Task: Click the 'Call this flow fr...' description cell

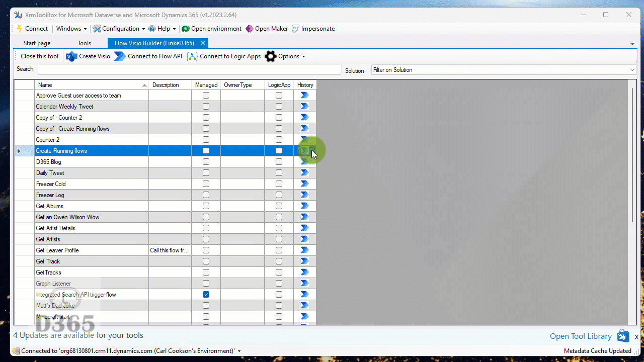Action: (x=170, y=250)
